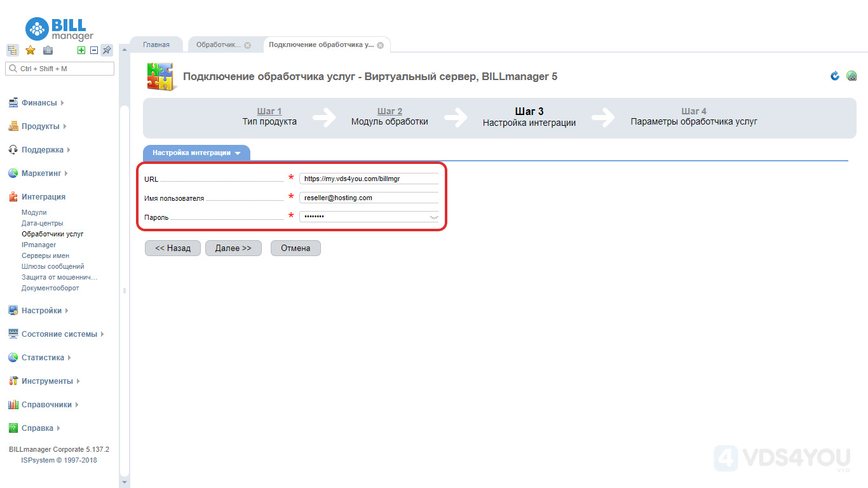Open the briefcase menu icon
Image resolution: width=868 pixels, height=488 pixels.
coord(48,50)
